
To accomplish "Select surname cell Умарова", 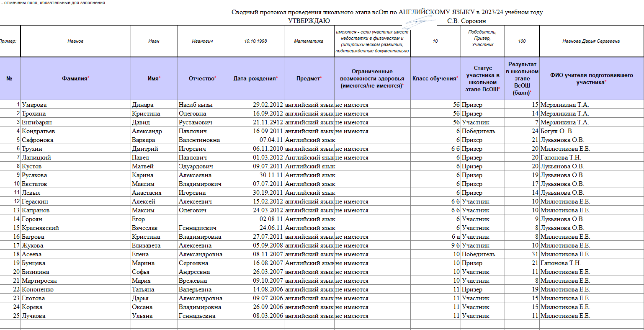I will pos(75,105).
